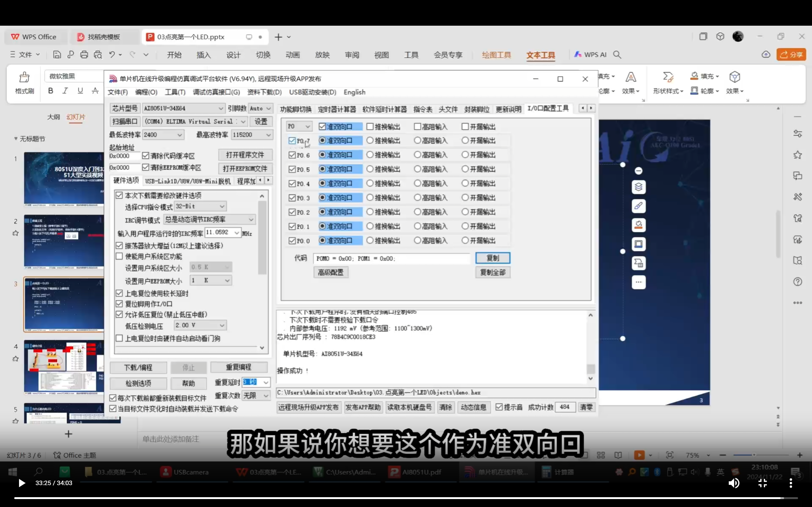The height and width of the screenshot is (507, 812).
Task: Toggle 复位脚用作I/O口 checkbox
Action: pyautogui.click(x=119, y=304)
